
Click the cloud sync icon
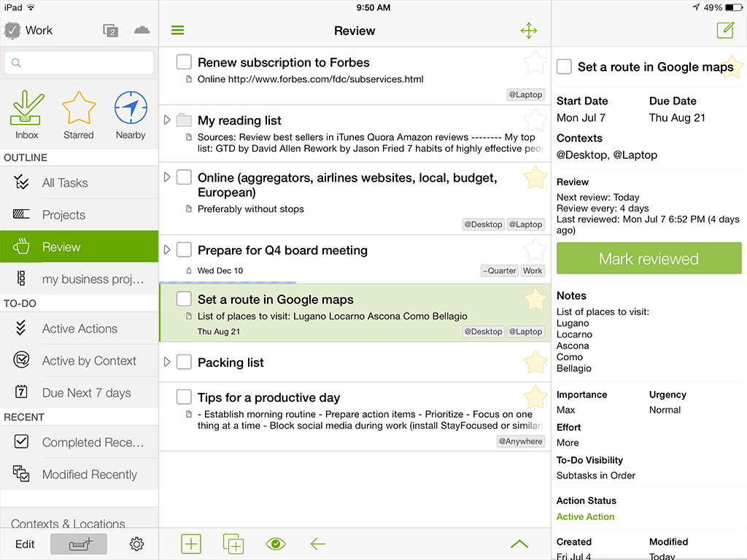pos(142,31)
